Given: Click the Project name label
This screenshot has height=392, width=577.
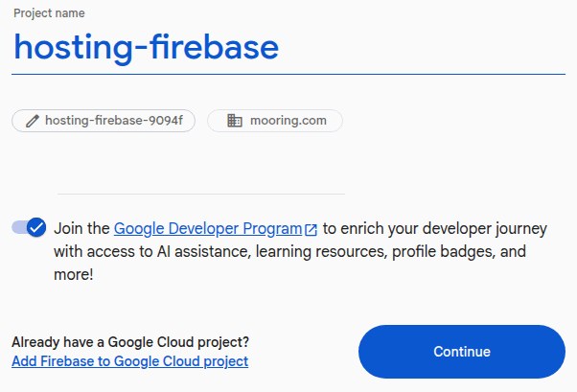Looking at the screenshot, I should [49, 13].
